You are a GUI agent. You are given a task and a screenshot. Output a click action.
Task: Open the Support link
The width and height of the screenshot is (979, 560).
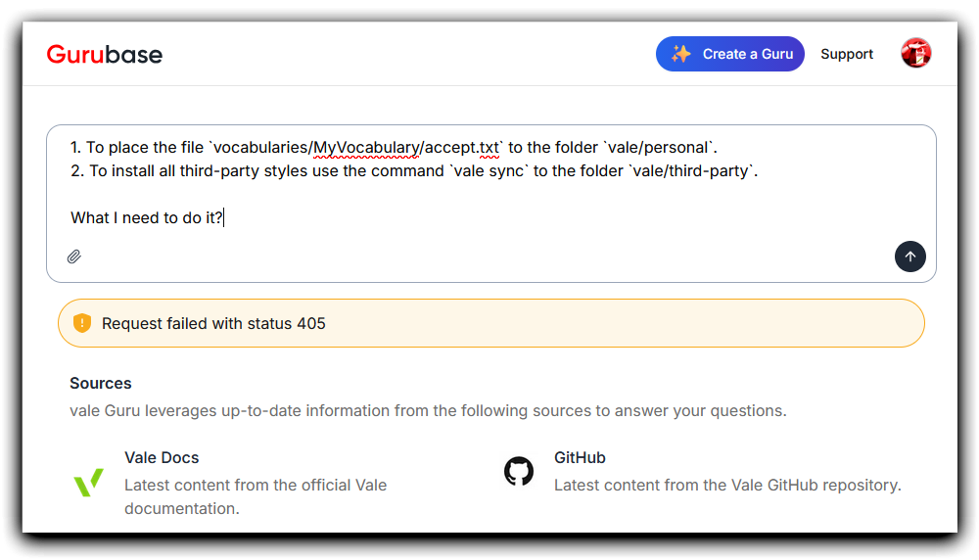click(847, 54)
